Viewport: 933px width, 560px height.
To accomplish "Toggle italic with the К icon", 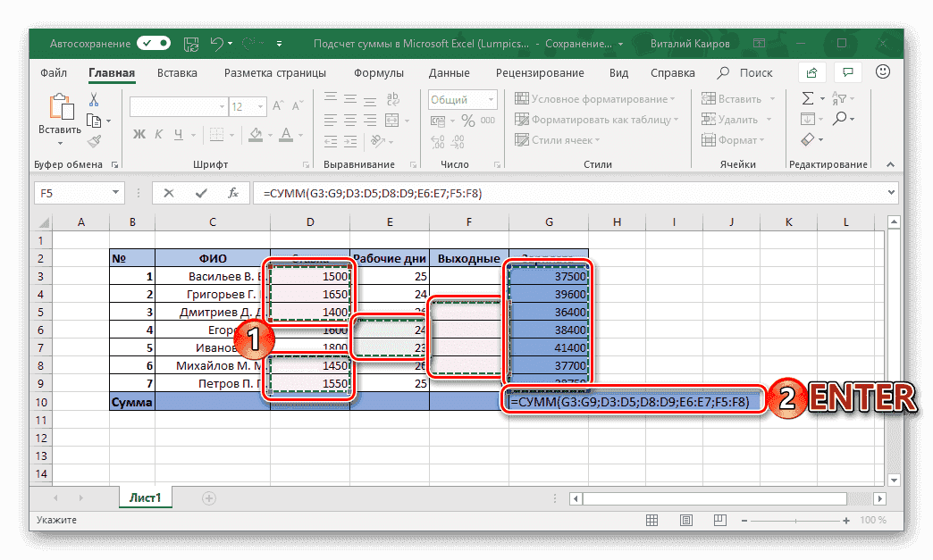I will (x=158, y=133).
